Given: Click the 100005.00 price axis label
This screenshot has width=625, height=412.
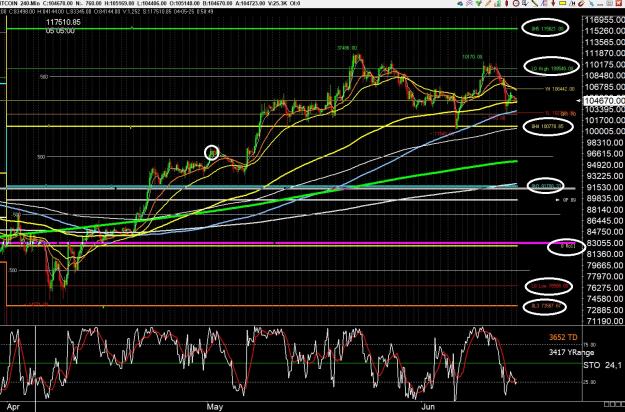Looking at the screenshot, I should (604, 131).
